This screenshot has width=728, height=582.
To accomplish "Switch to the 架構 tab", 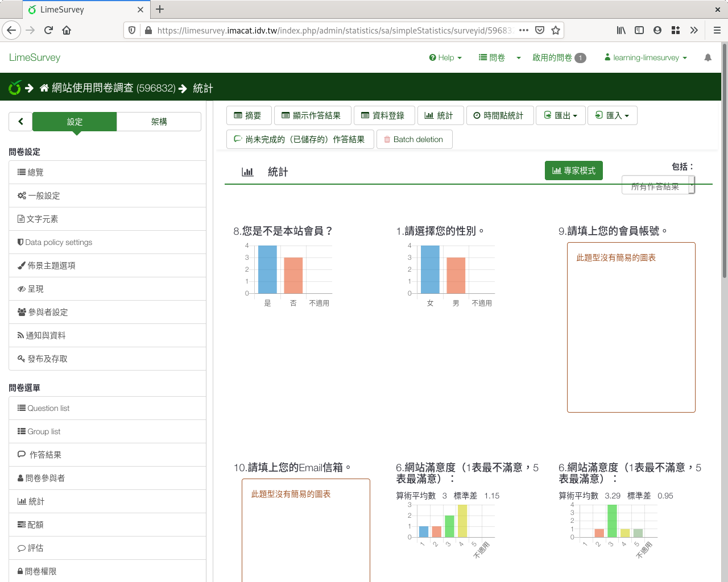I will coord(159,122).
